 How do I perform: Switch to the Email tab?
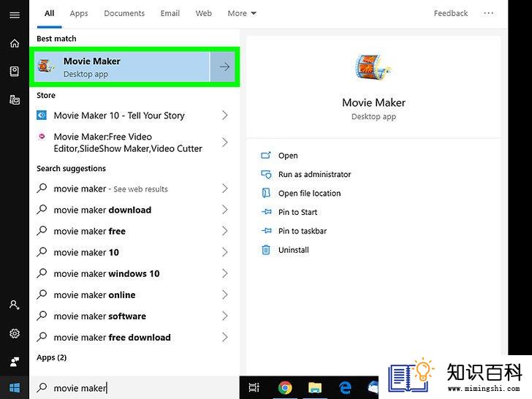(x=170, y=13)
